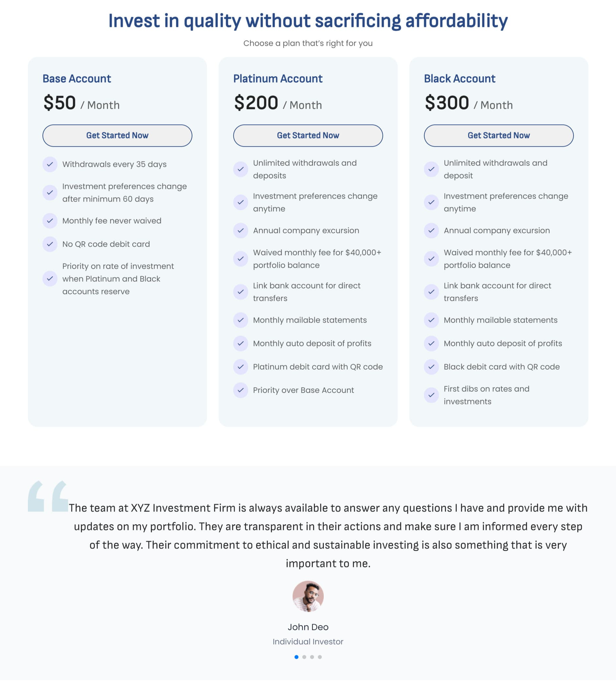The width and height of the screenshot is (616, 689).
Task: Go to the third testimonial slide dot
Action: (x=312, y=657)
